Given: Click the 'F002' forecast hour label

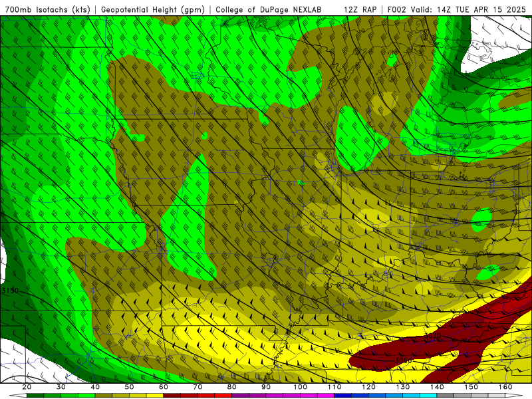Looking at the screenshot, I should [x=397, y=10].
